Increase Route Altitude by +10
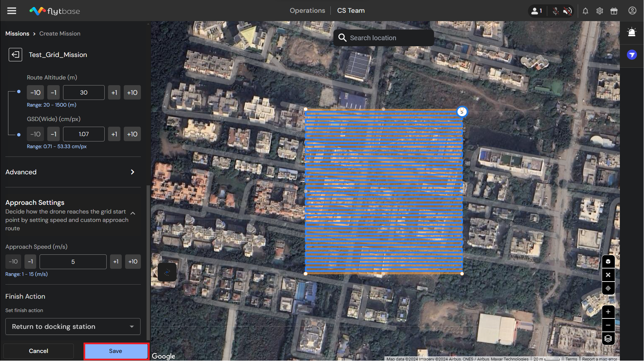The height and width of the screenshot is (362, 644). 132,93
